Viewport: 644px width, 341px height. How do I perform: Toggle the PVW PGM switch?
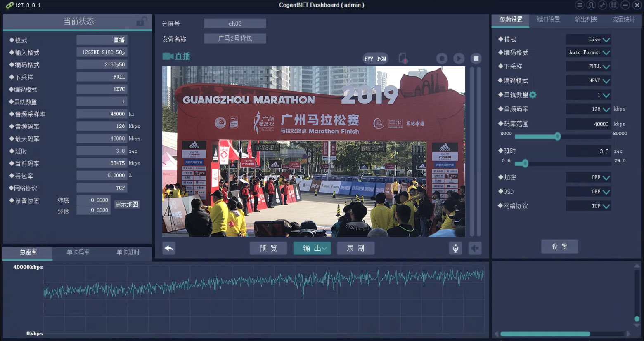[375, 59]
